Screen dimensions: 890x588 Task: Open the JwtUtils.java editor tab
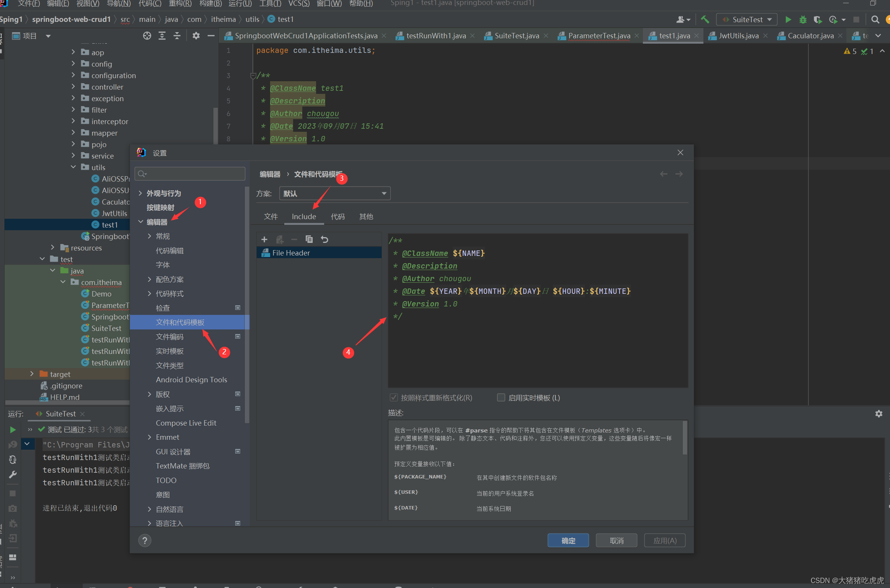tap(738, 36)
